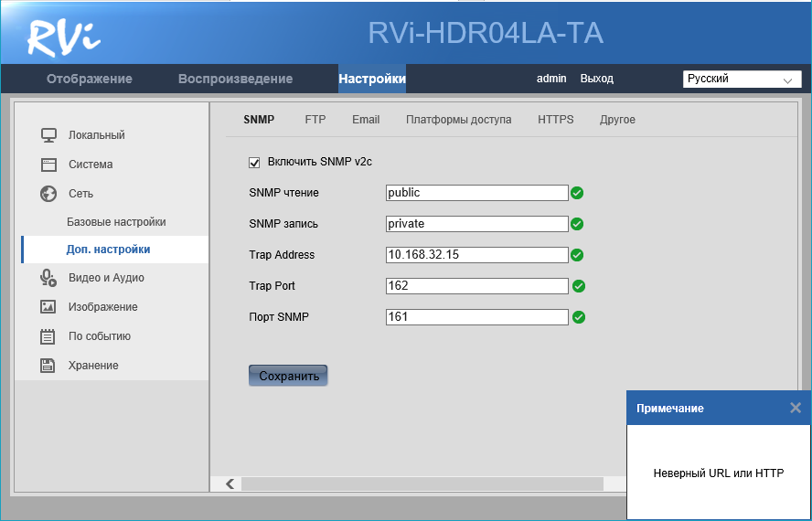This screenshot has width=812, height=521.
Task: Switch to the Воспроизведение tab
Action: point(236,79)
